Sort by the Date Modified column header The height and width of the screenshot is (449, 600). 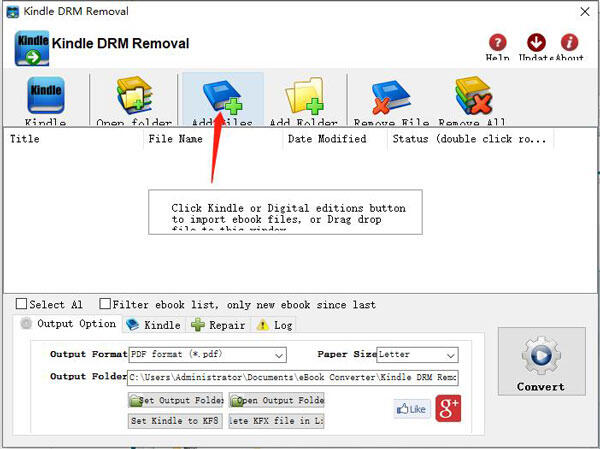(x=335, y=139)
